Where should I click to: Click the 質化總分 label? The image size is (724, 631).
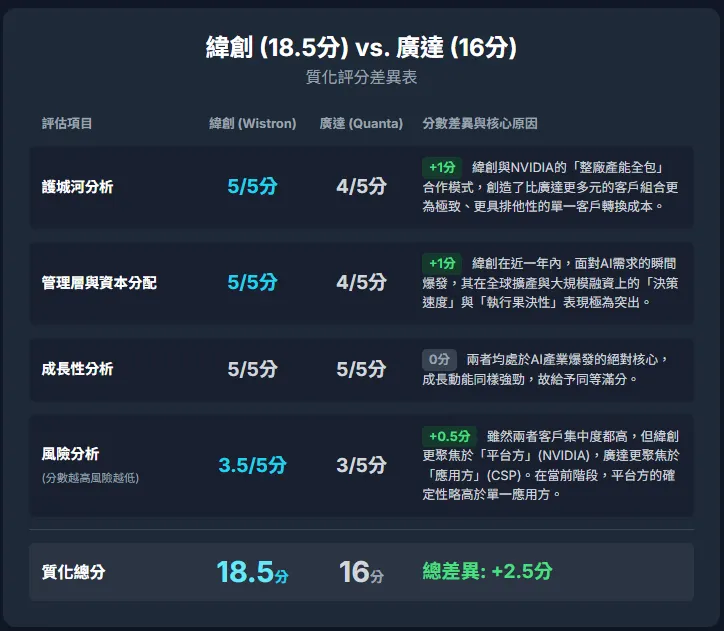(73, 572)
